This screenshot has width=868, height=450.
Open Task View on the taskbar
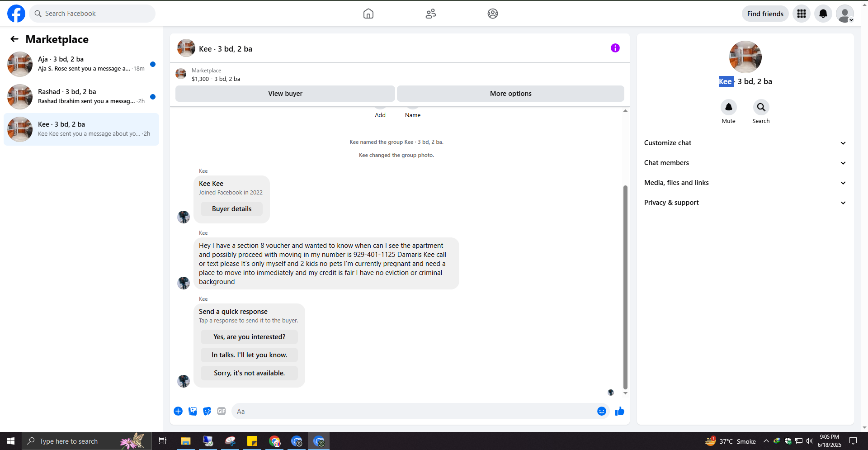pyautogui.click(x=163, y=441)
